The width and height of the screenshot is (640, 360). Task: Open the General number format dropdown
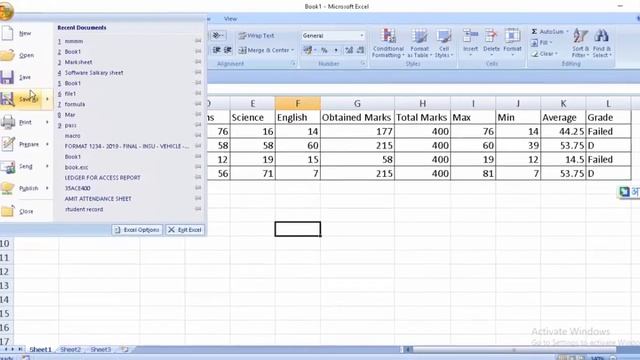pyautogui.click(x=362, y=36)
